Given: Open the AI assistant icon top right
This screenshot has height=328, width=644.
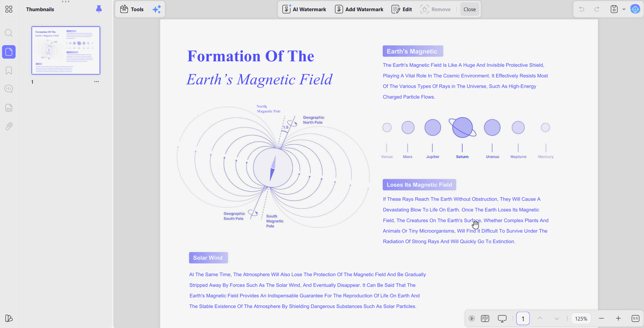Looking at the screenshot, I should tap(635, 9).
